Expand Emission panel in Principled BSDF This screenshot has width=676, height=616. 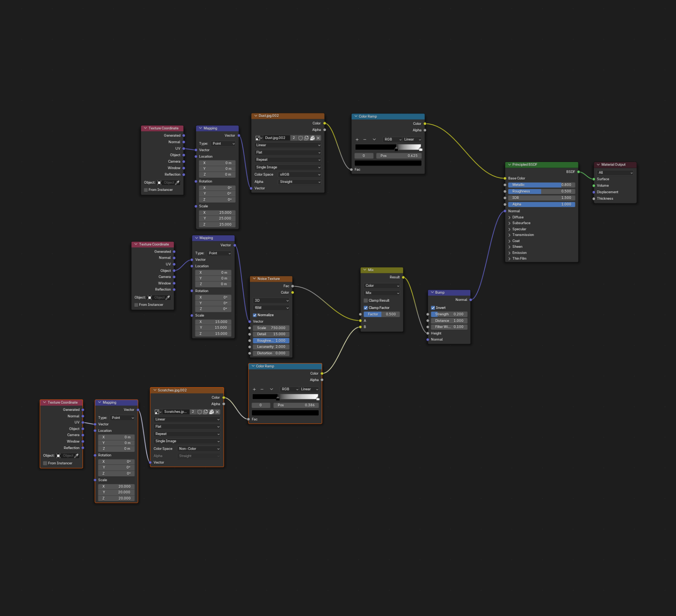pyautogui.click(x=510, y=253)
